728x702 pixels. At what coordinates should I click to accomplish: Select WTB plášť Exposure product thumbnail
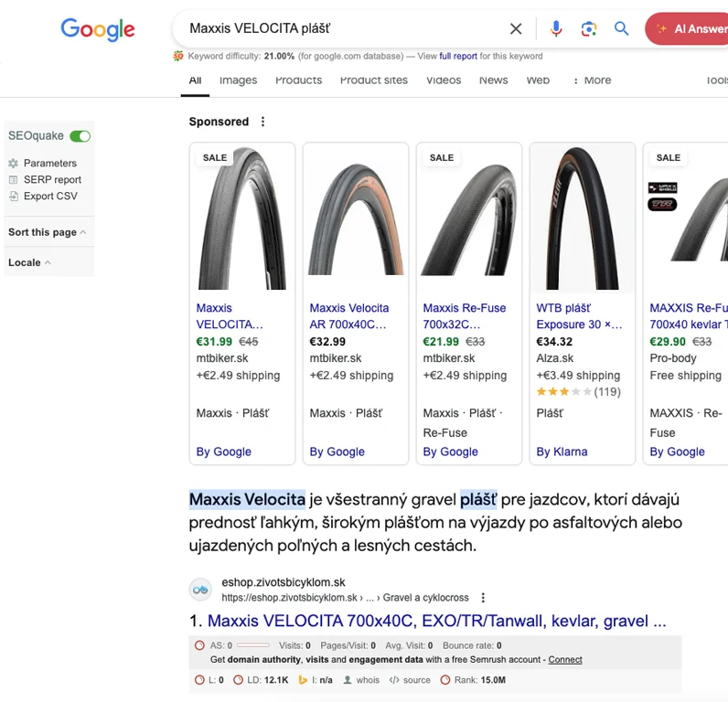[x=582, y=217]
